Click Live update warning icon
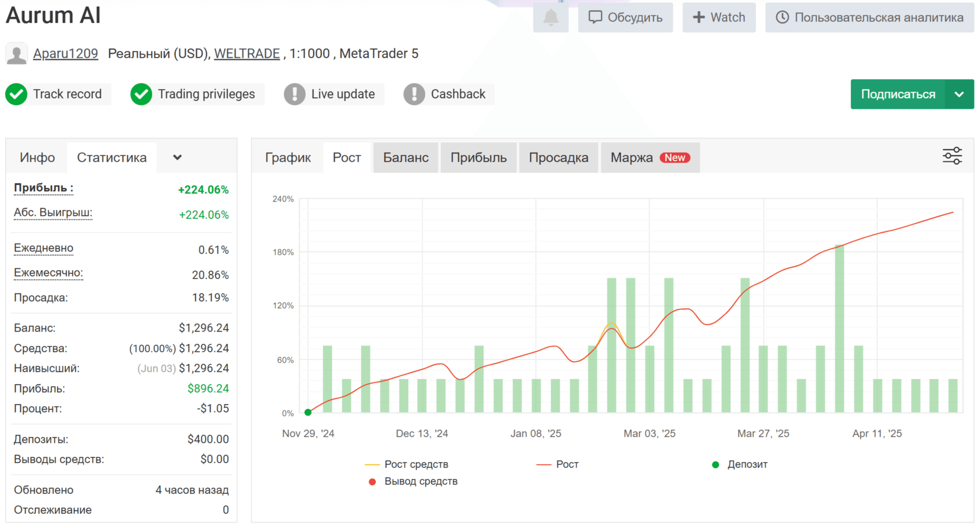 click(295, 94)
